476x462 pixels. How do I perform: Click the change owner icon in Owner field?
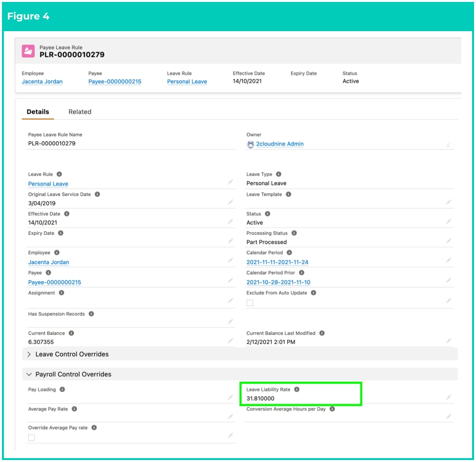448,144
